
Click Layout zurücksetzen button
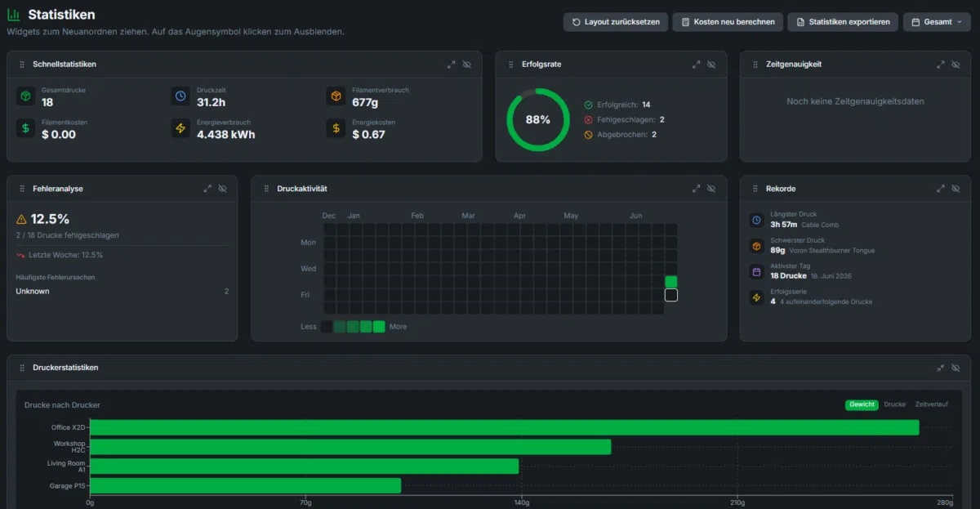point(616,22)
